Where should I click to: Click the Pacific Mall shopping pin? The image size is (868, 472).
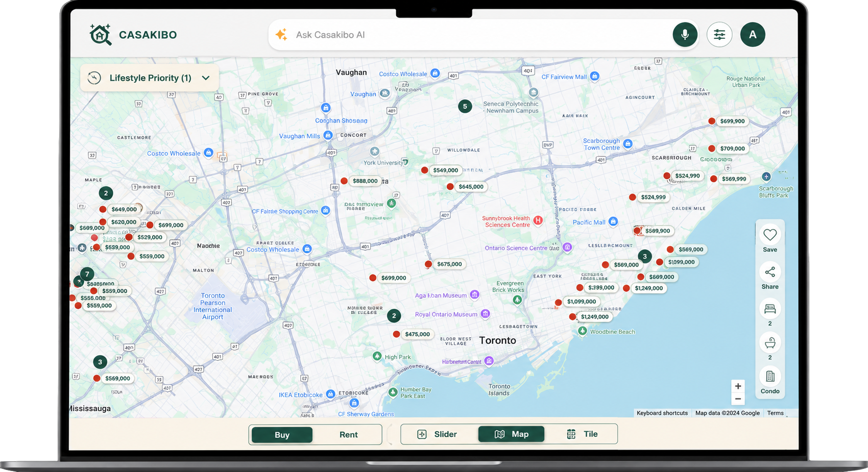[613, 221]
